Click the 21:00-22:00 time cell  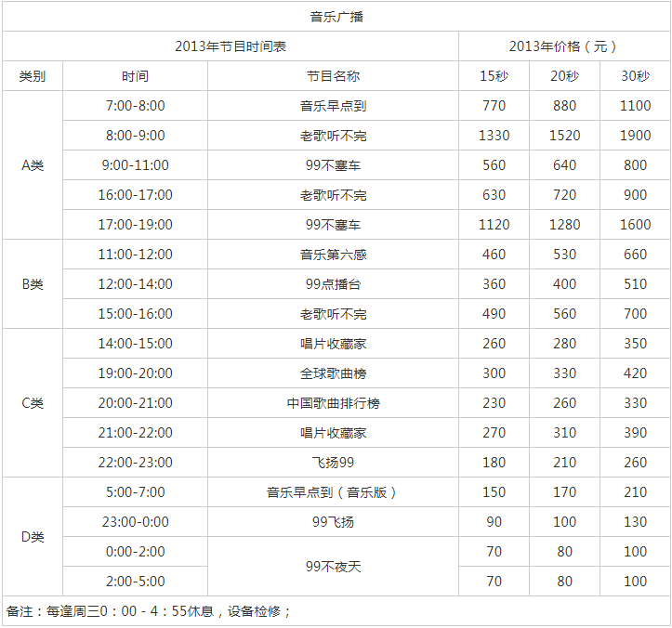[135, 433]
